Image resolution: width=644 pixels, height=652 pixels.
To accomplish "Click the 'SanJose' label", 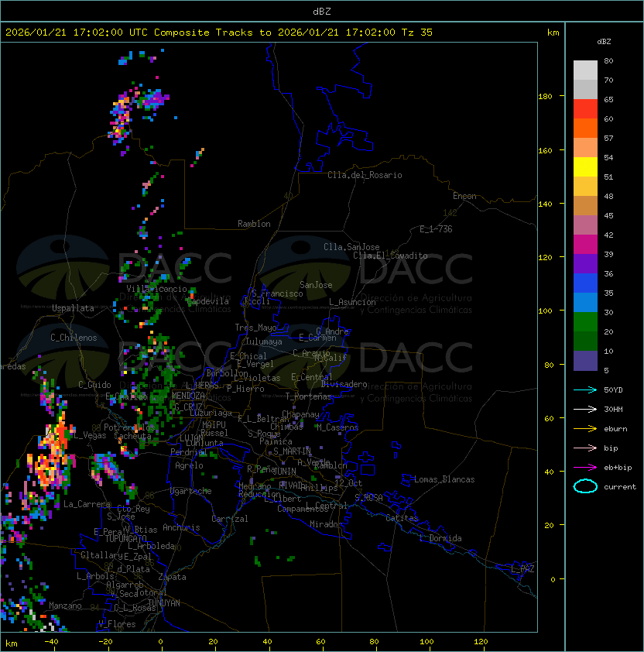I will pyautogui.click(x=316, y=285).
